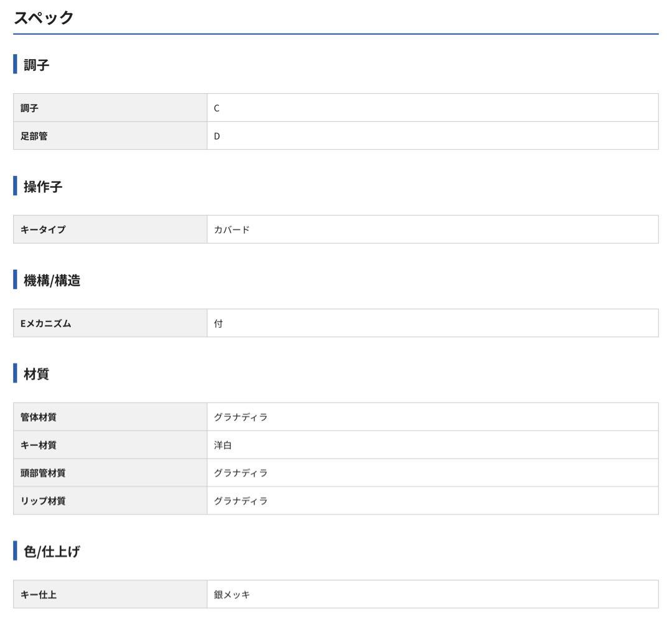The width and height of the screenshot is (672, 622).
Task: Click the 色/仕上げ section heading
Action: (52, 552)
